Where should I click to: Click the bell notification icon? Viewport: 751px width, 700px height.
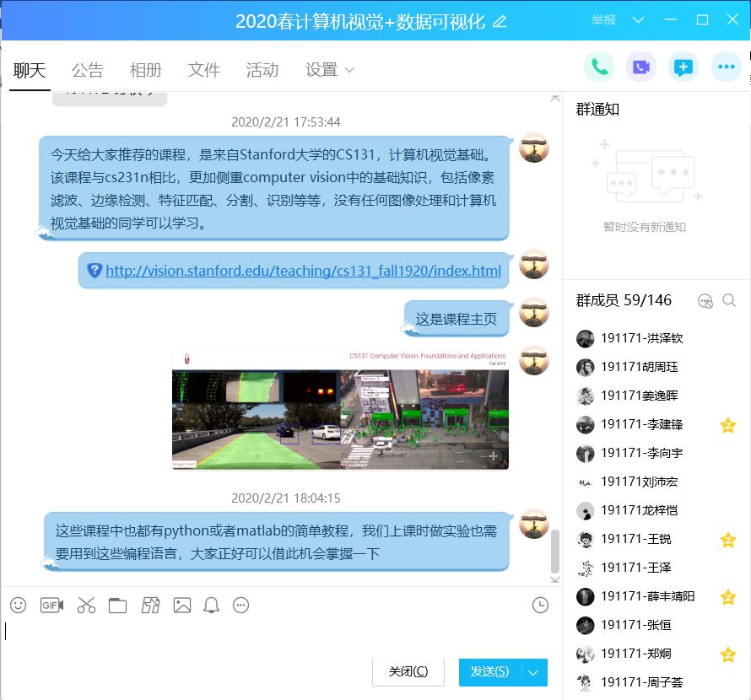(x=211, y=606)
